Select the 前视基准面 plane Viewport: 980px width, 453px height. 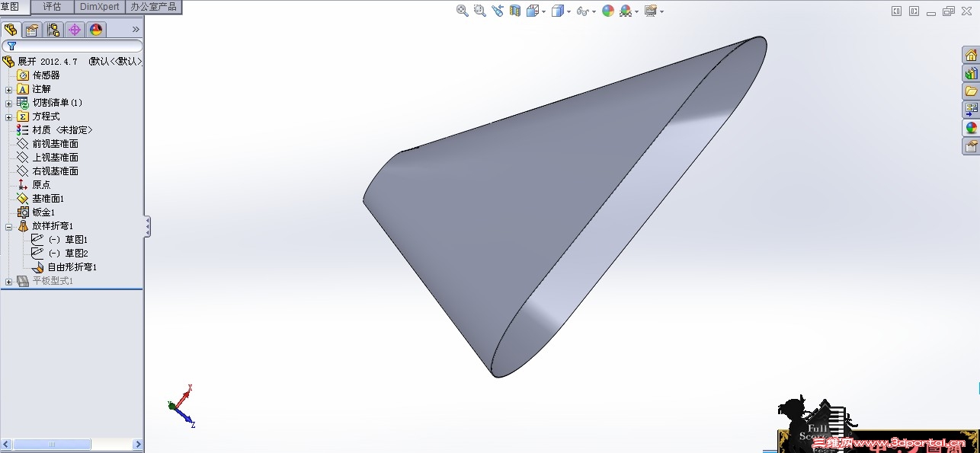tap(47, 143)
